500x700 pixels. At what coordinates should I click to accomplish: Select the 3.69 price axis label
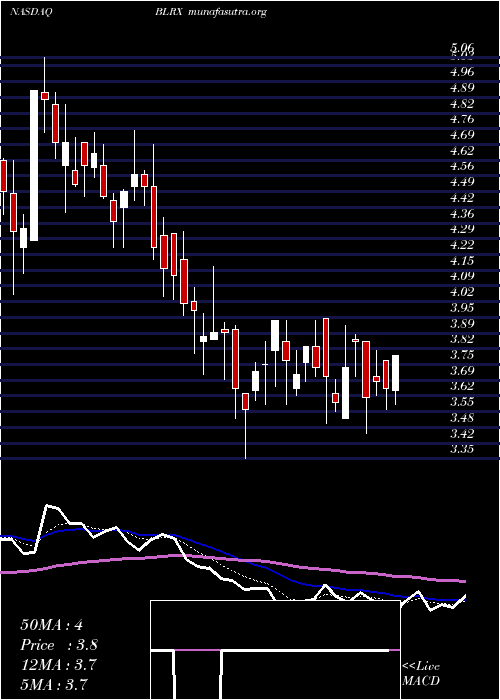tap(461, 371)
